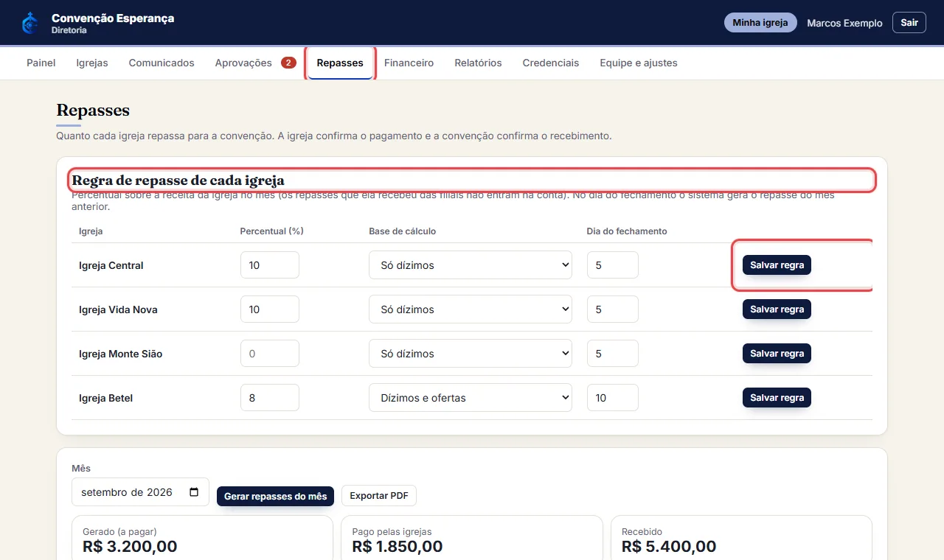Click Dia do fechamento for Igreja Monte Sião
The image size is (944, 560).
[x=613, y=354]
